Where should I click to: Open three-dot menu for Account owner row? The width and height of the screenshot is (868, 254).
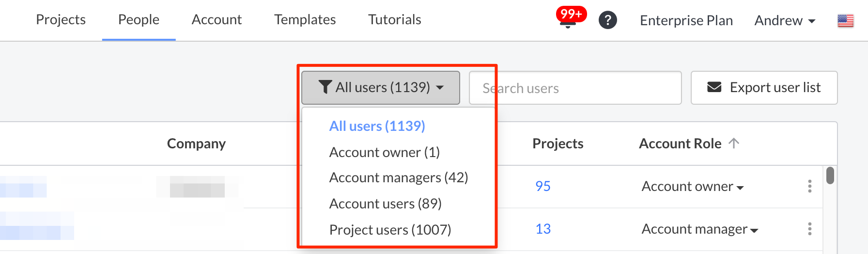[x=809, y=186]
